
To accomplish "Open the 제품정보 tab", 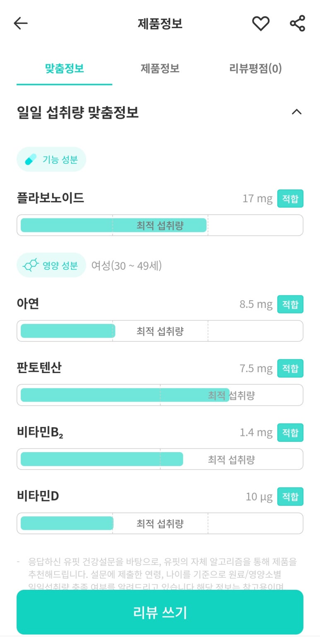I will [160, 68].
